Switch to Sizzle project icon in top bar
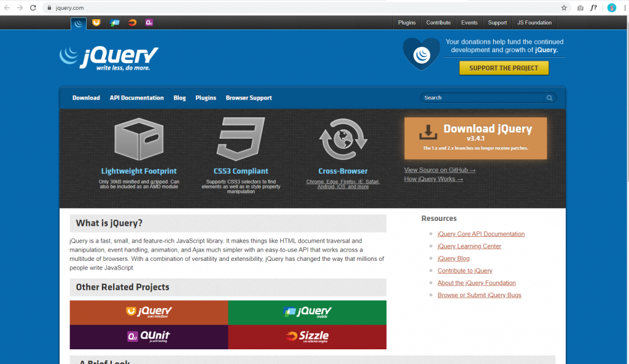This screenshot has height=364, width=629. [132, 23]
